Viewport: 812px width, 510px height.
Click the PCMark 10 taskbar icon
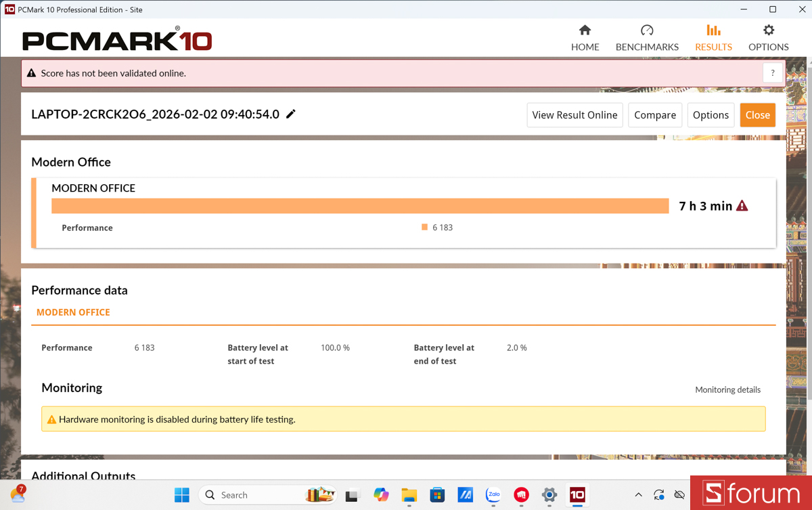tap(577, 495)
